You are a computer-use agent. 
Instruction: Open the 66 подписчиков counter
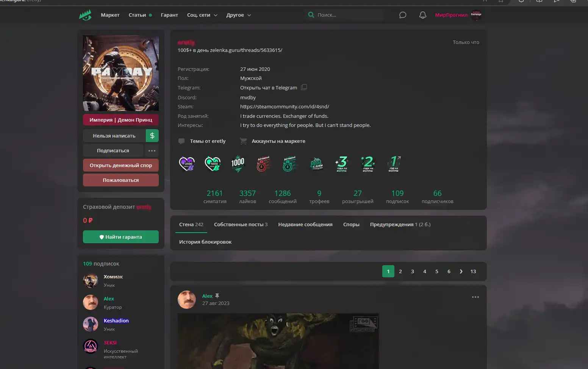point(438,197)
